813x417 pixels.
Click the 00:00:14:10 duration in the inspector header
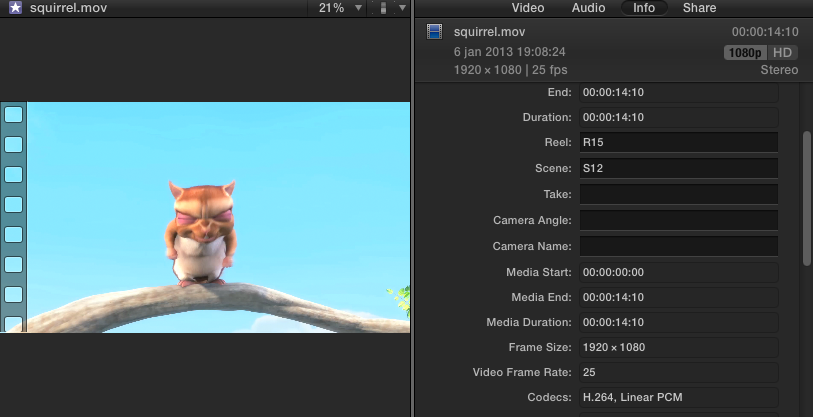coord(765,32)
